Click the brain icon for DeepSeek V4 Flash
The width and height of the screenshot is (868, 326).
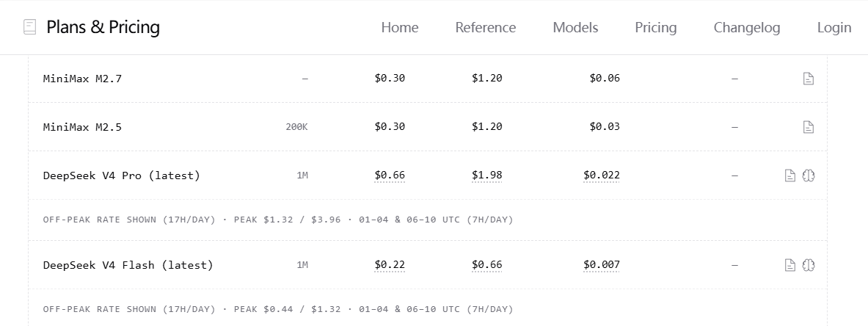tap(809, 265)
